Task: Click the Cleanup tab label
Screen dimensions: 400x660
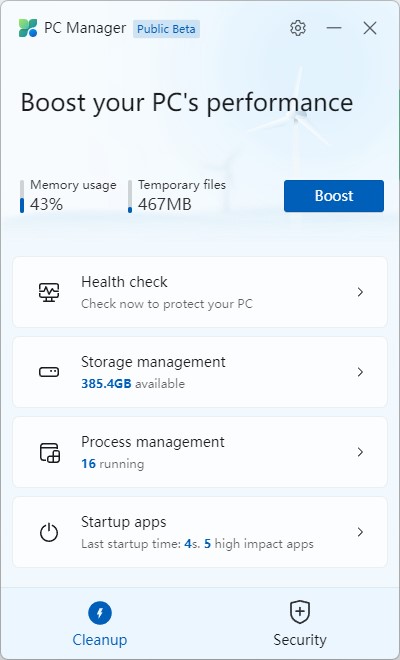Action: [x=100, y=639]
